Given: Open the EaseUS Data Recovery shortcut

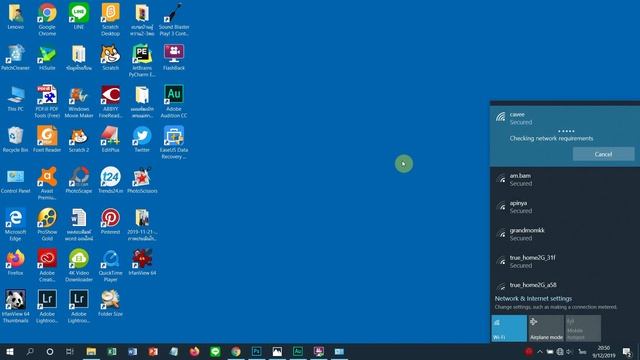Looking at the screenshot, I should pos(174,142).
